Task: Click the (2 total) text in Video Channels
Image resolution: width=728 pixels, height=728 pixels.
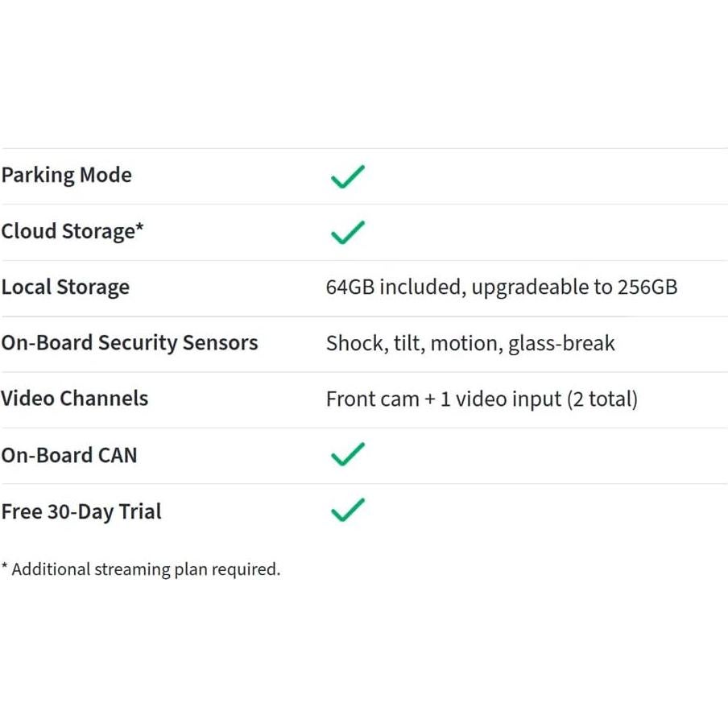Action: 602,399
